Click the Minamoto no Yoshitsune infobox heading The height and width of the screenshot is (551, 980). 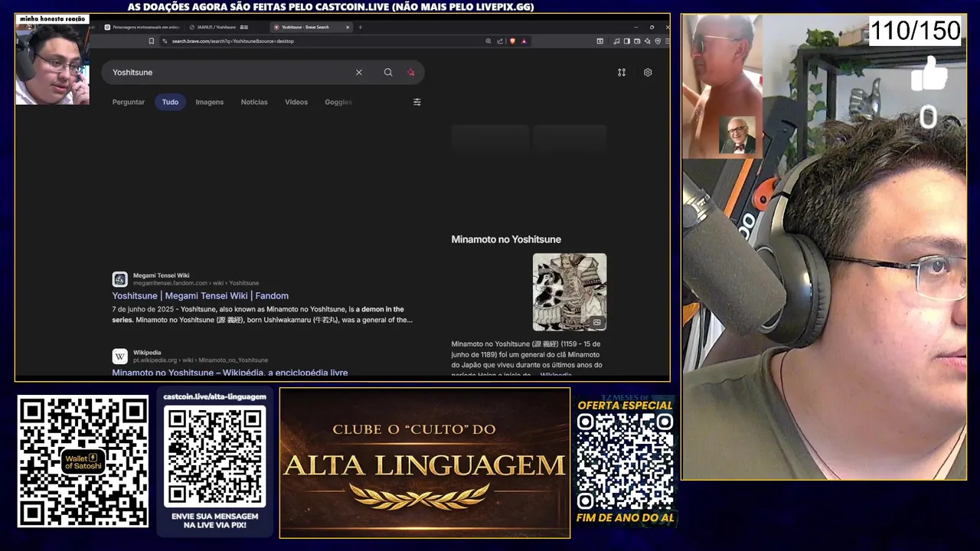tap(506, 240)
